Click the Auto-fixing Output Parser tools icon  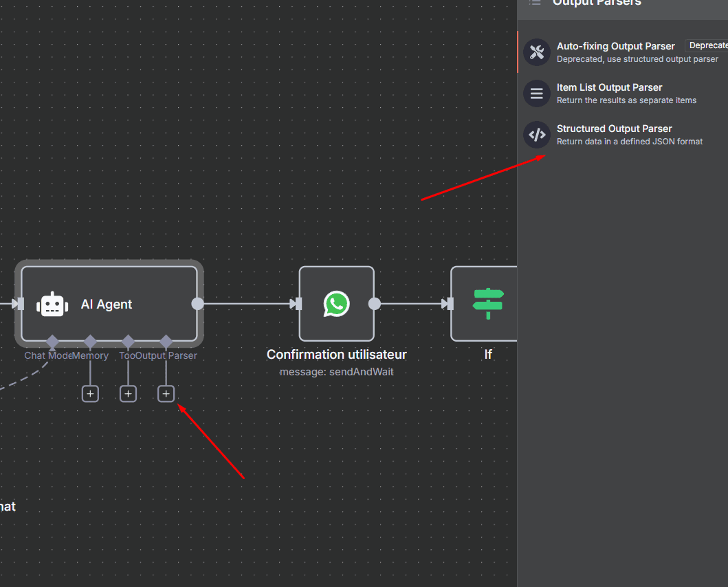point(537,52)
